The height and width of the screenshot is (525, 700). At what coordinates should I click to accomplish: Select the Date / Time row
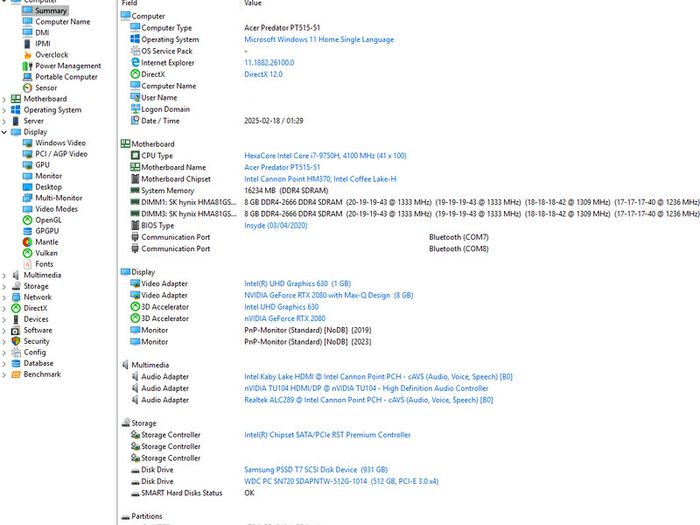(x=217, y=121)
